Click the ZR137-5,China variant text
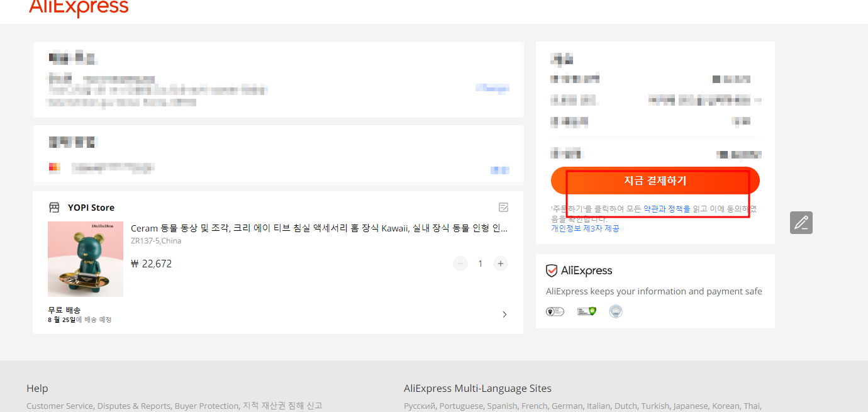Screen dimensions: 868x412 click(156, 241)
